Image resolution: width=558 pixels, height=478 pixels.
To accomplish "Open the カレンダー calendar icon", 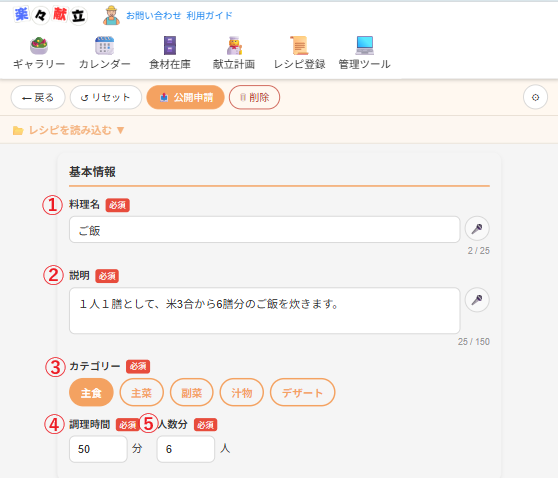I will click(104, 46).
